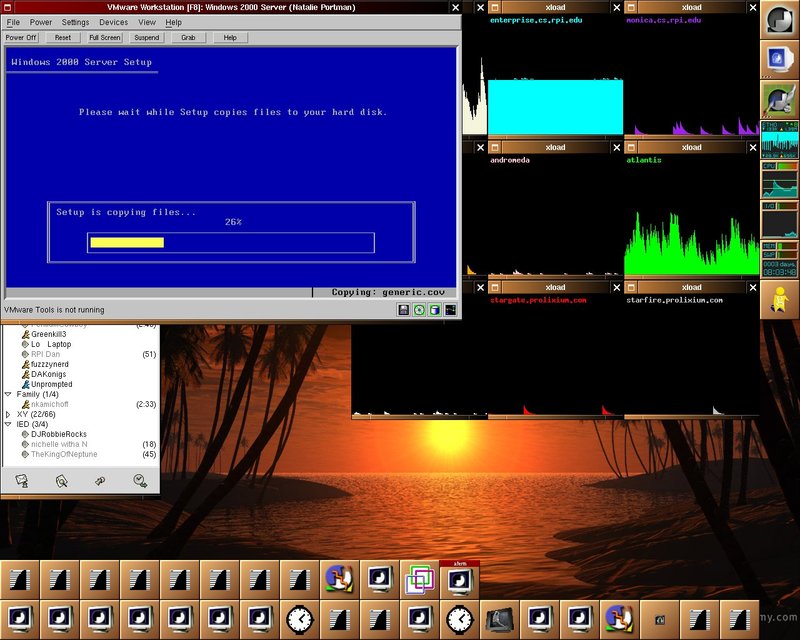Click the send message icon in buddy list
Screen dimensions: 800x640
pos(22,481)
